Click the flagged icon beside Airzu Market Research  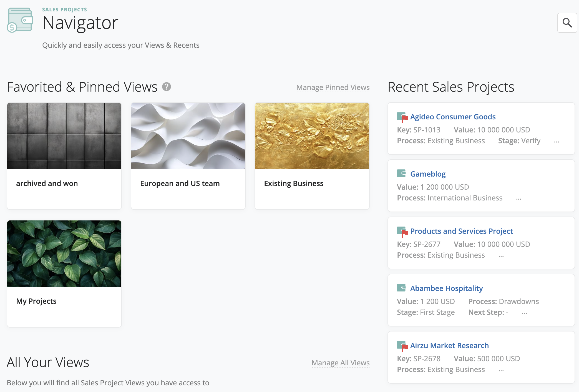tap(402, 346)
